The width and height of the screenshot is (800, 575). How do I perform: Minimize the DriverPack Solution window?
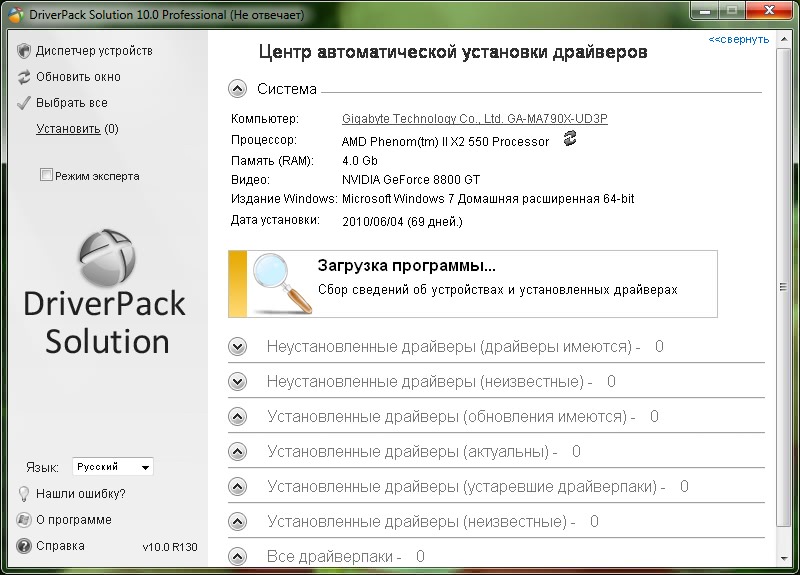point(705,10)
